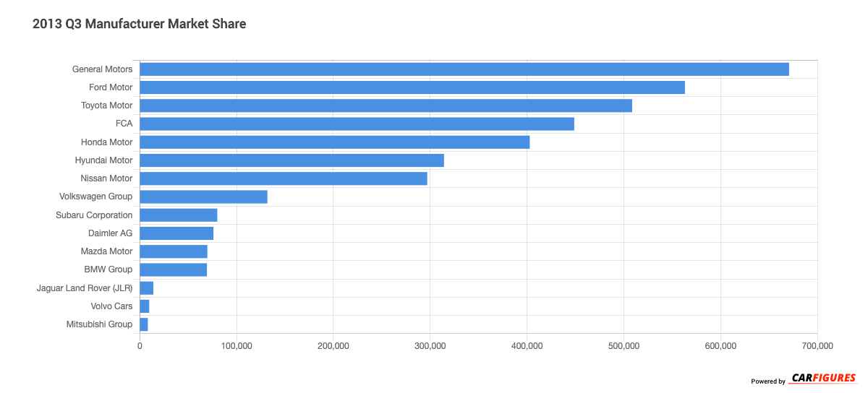This screenshot has width=868, height=393.
Task: Click the Volvo Cars bar
Action: point(144,306)
